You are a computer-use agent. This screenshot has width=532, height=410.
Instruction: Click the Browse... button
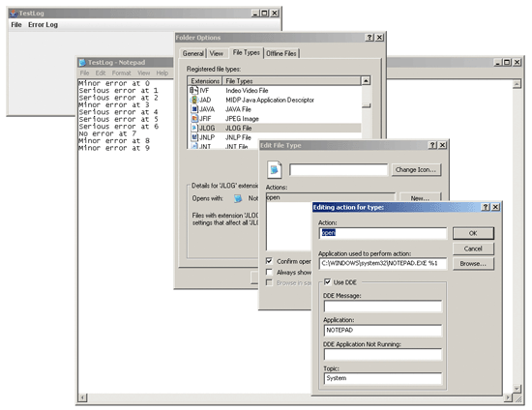473,263
